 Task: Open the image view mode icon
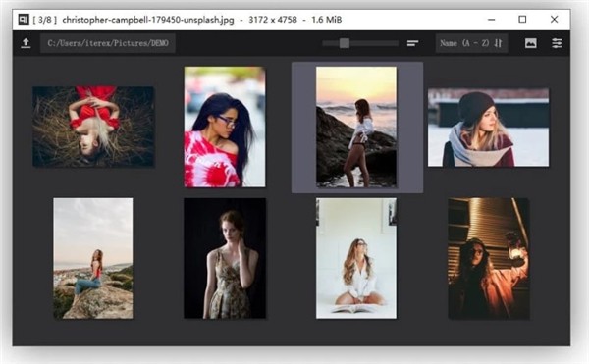click(x=530, y=43)
